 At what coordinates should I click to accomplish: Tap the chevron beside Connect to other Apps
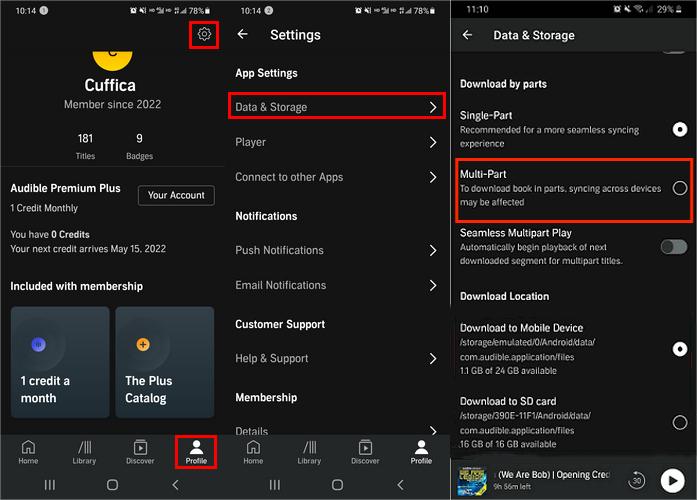click(433, 177)
